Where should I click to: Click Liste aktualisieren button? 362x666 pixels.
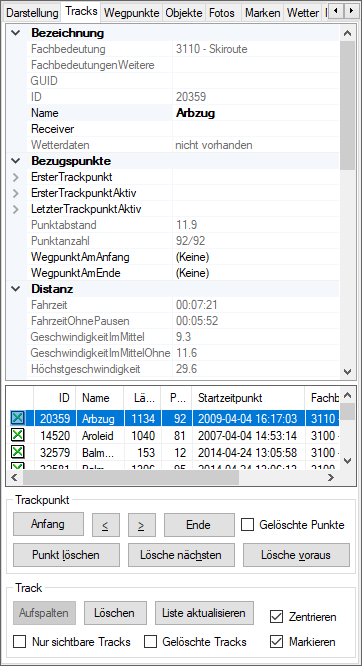204,613
